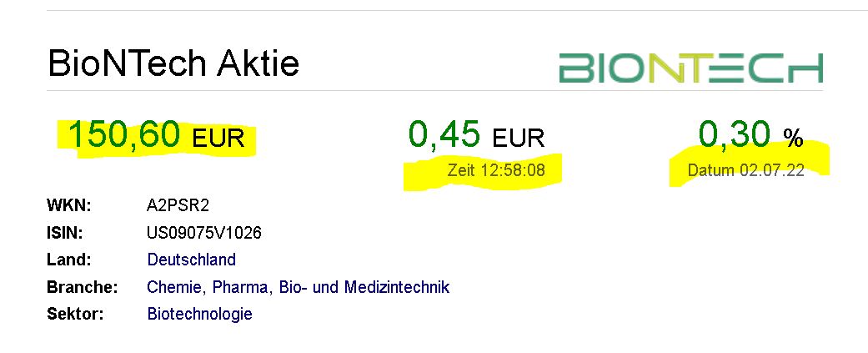The width and height of the screenshot is (868, 353).
Task: Click the 150,60 EUR share price
Action: 156,135
